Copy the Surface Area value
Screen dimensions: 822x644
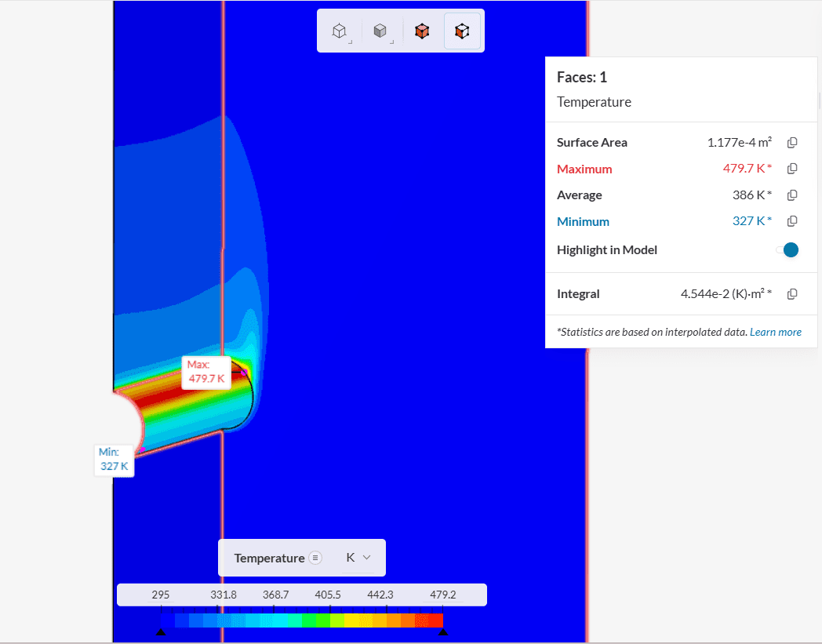pyautogui.click(x=792, y=143)
